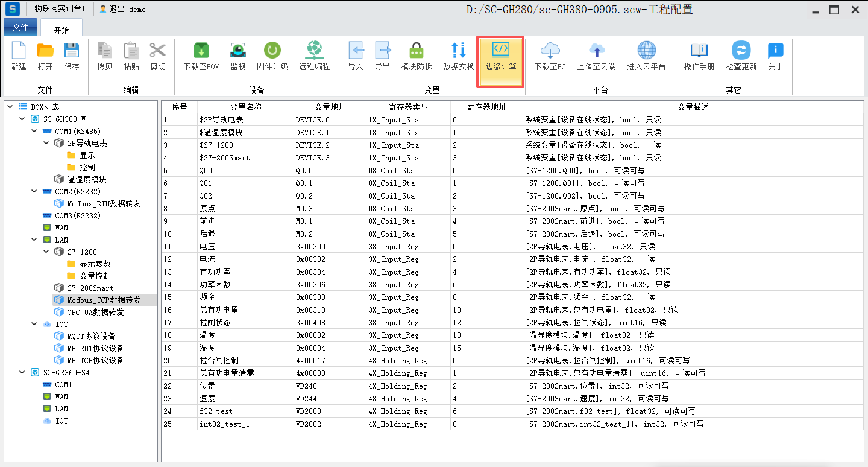Select the 开始 ribbon tab
This screenshot has height=467, width=868.
click(61, 30)
